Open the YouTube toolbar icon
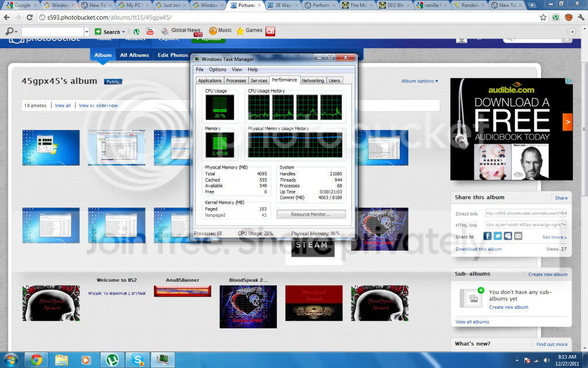588x368 pixels. pos(150,31)
